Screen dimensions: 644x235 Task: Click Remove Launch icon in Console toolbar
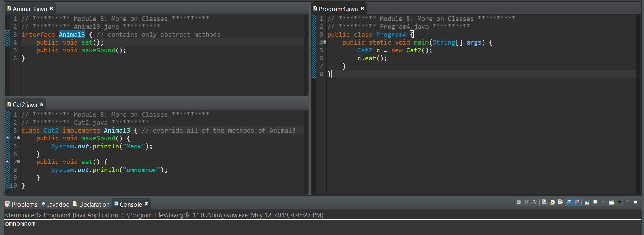(526, 202)
